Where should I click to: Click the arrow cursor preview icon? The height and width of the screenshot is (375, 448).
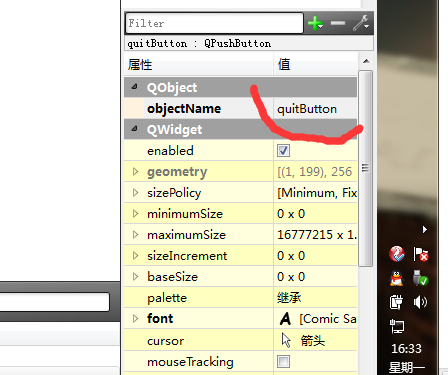pos(286,340)
